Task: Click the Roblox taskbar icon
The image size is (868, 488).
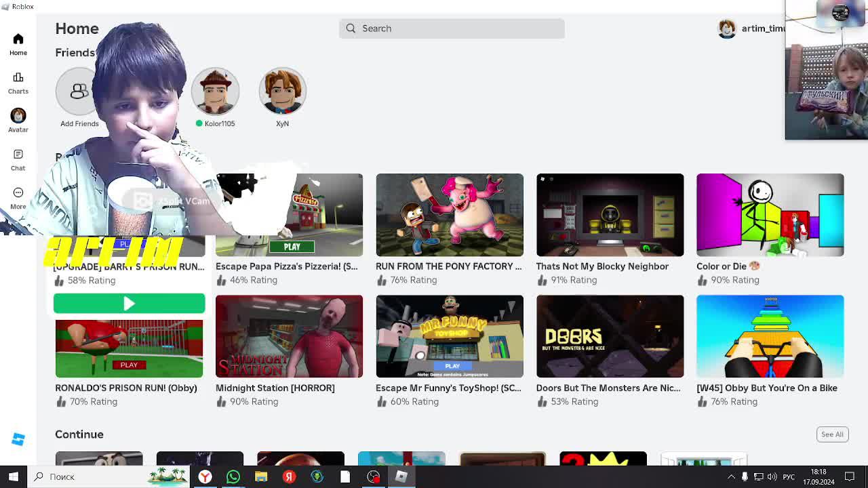Action: [x=401, y=476]
